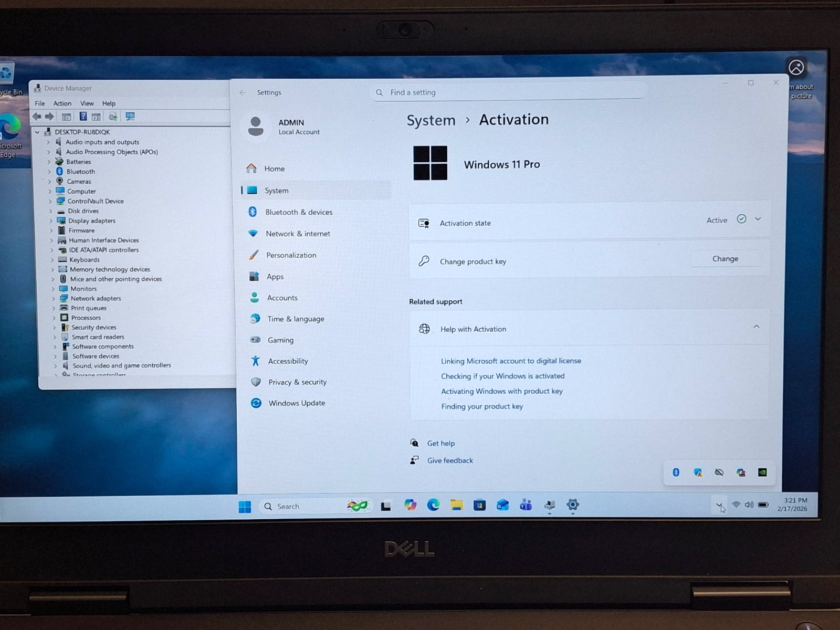Open Copilot from the taskbar
Image resolution: width=840 pixels, height=630 pixels.
click(x=410, y=505)
